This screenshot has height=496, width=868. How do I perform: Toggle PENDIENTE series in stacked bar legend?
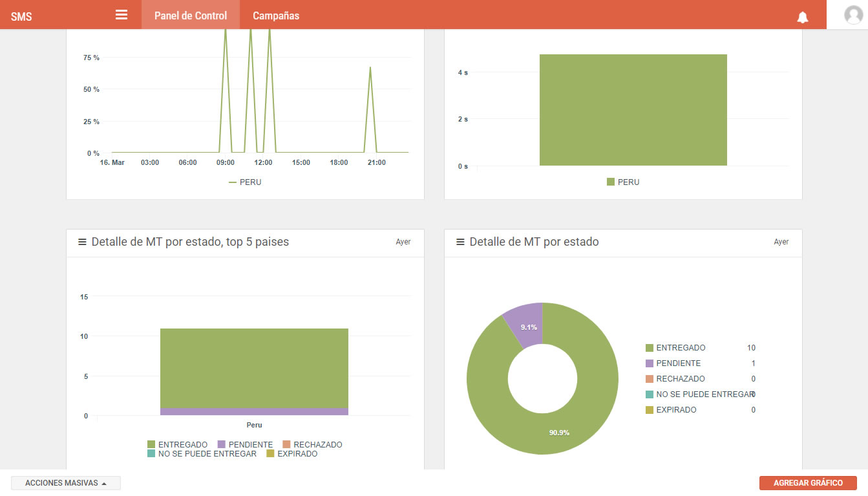point(245,445)
